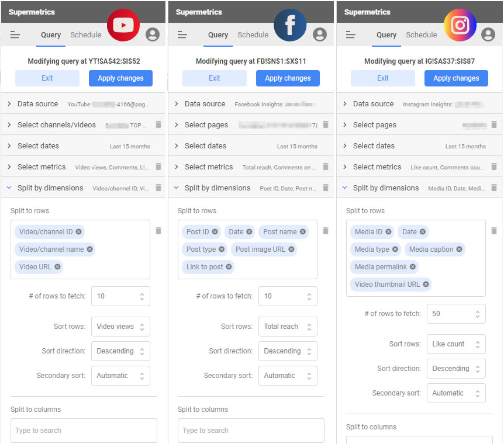This screenshot has width=504, height=444.
Task: Open Instagram Sort direction Descending dropdown
Action: (x=456, y=369)
